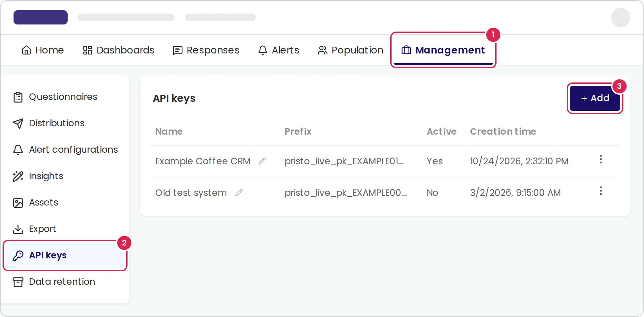Image resolution: width=644 pixels, height=317 pixels.
Task: Click the Dashboards grid icon
Action: pyautogui.click(x=88, y=50)
